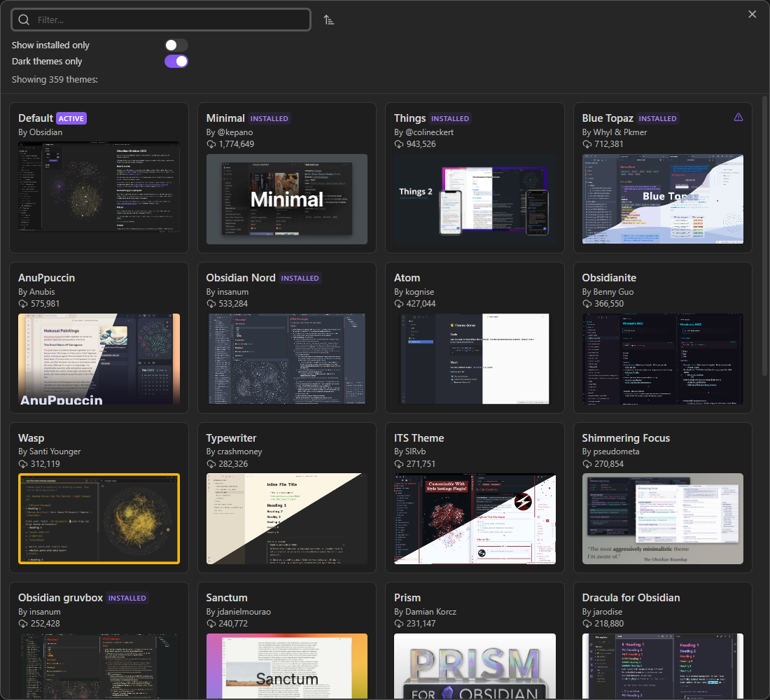The height and width of the screenshot is (700, 770).
Task: Click the search magnifier icon in filter box
Action: pos(24,20)
